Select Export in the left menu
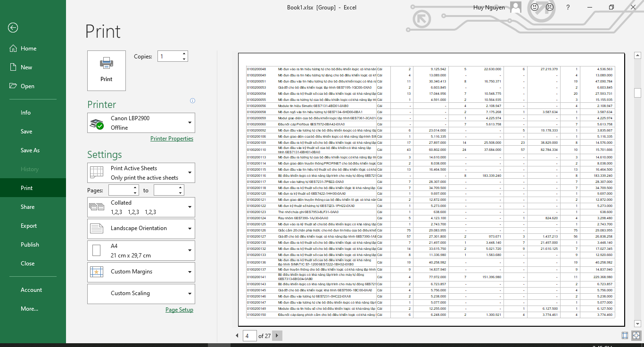 (29, 226)
